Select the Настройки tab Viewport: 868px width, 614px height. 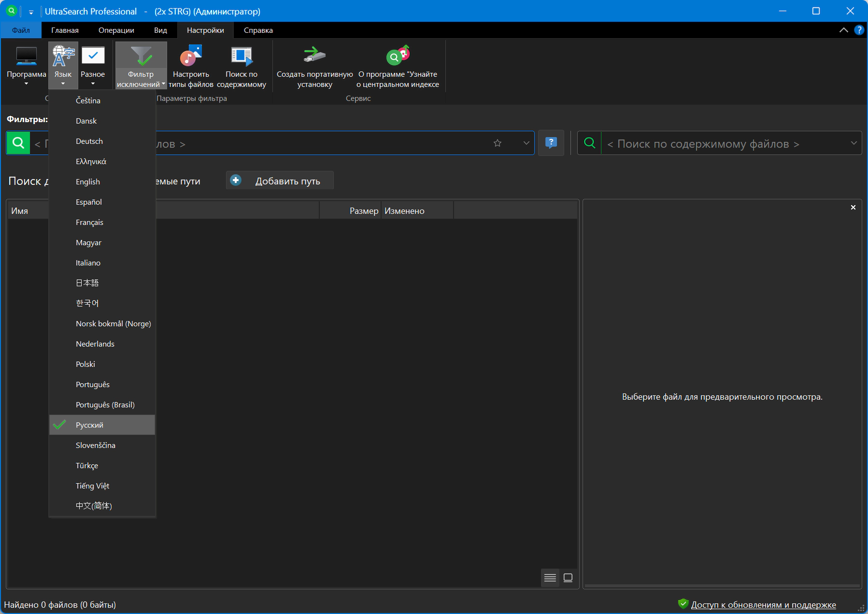[205, 30]
